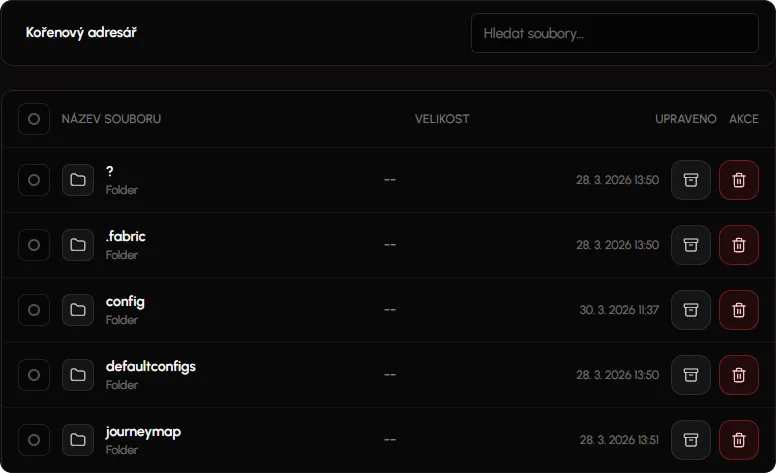The width and height of the screenshot is (776, 473).
Task: Delete the defaultconfigs folder
Action: 739,375
